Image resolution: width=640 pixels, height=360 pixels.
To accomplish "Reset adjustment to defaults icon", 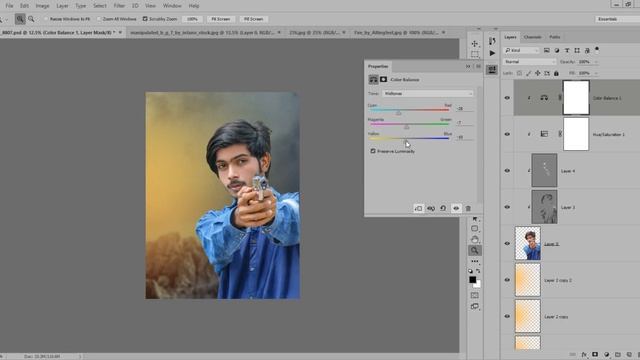I will pos(443,208).
